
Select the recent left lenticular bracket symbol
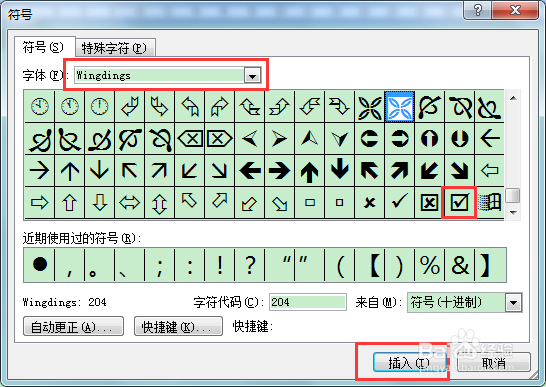(370, 265)
